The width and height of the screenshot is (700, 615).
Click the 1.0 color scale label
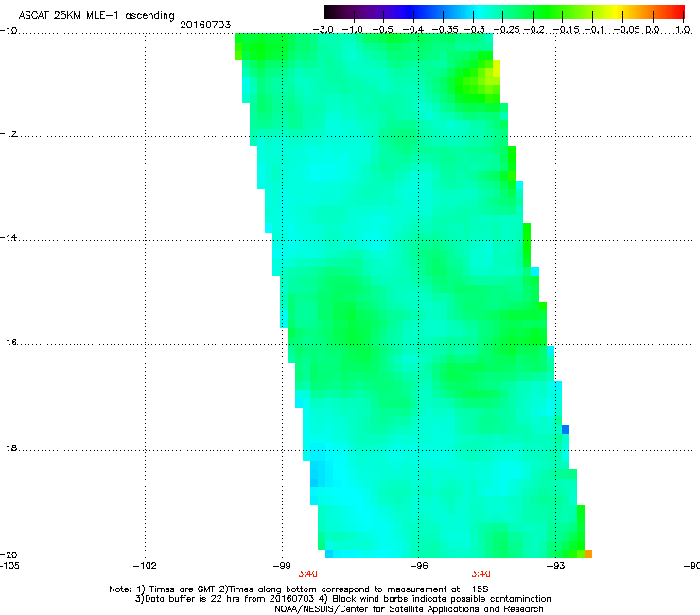click(x=683, y=30)
